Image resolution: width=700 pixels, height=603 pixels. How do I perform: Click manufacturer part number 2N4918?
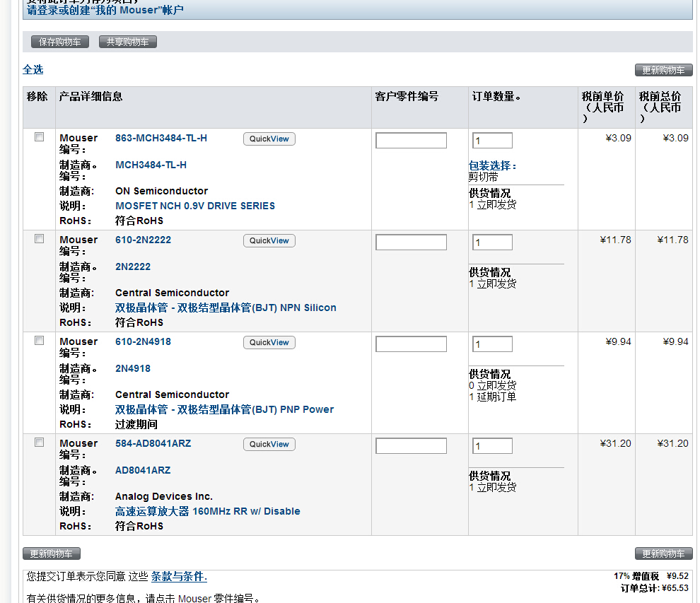pyautogui.click(x=133, y=368)
